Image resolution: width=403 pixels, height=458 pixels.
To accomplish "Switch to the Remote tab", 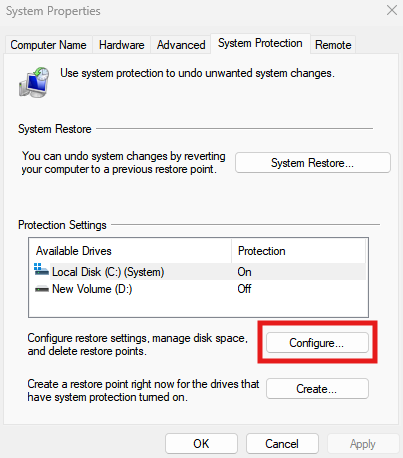I will (333, 45).
